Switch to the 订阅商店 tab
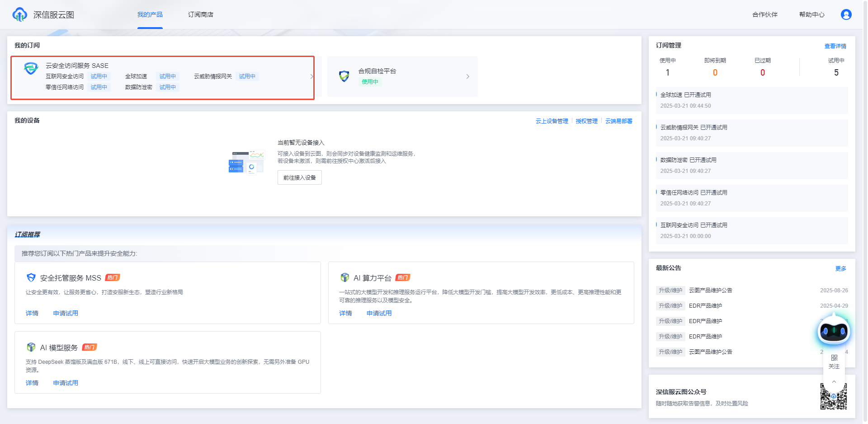 pos(201,14)
